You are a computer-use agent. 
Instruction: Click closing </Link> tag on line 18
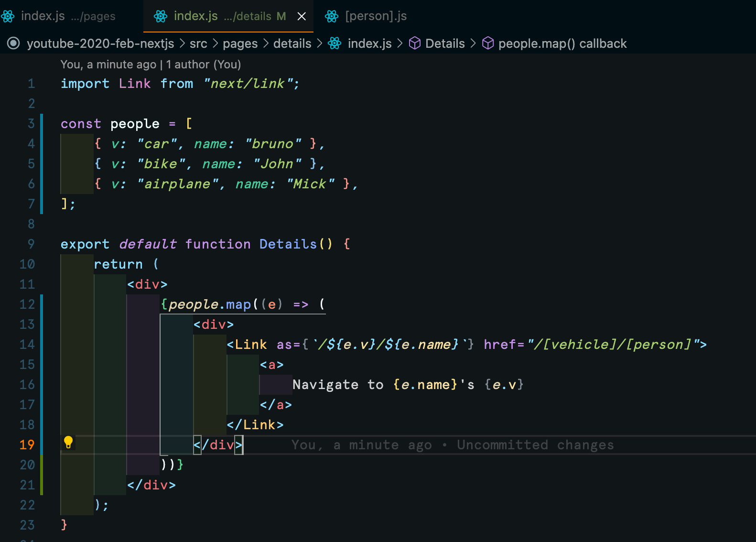pos(255,425)
